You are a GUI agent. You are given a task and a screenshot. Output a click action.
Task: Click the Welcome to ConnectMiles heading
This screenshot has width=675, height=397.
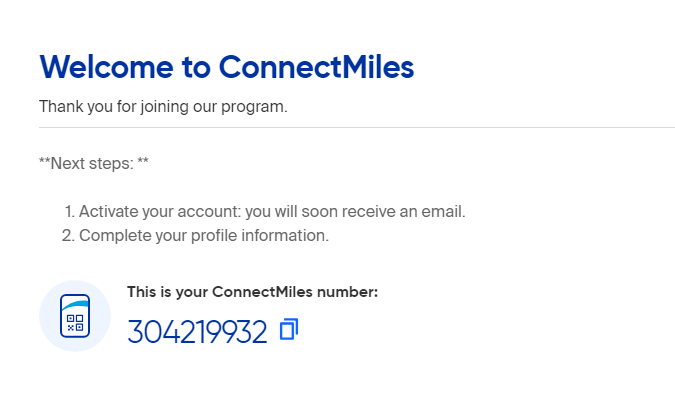[227, 67]
